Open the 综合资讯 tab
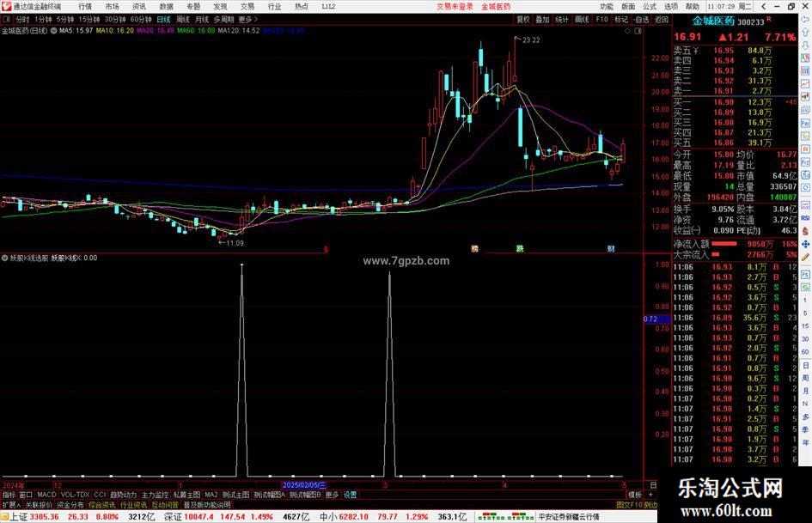 click(x=101, y=505)
